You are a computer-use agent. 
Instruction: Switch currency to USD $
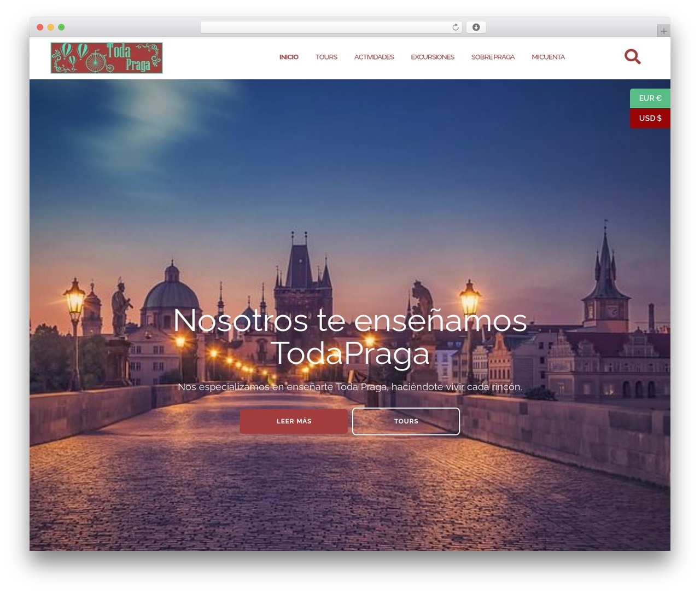[650, 118]
